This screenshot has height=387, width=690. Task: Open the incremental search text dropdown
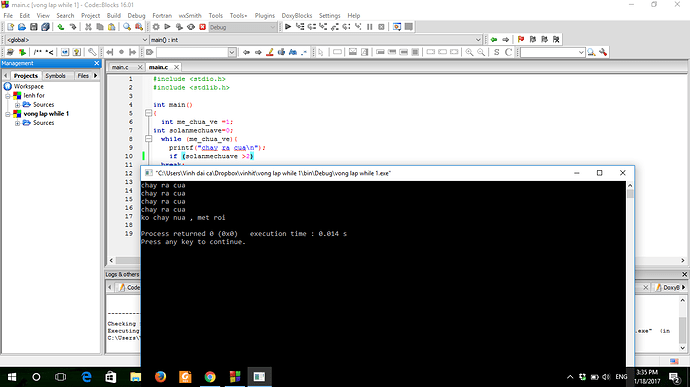pos(232,52)
